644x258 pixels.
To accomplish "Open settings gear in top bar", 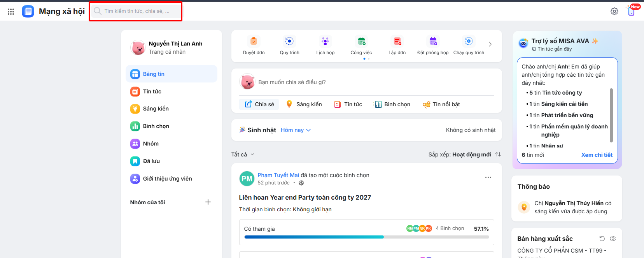I will (614, 11).
